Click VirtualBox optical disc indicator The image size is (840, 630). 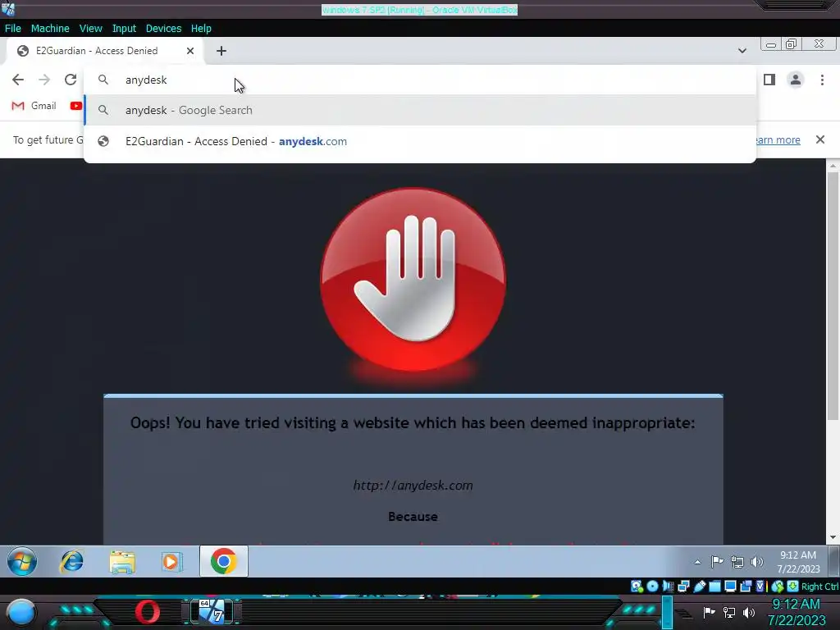click(652, 587)
